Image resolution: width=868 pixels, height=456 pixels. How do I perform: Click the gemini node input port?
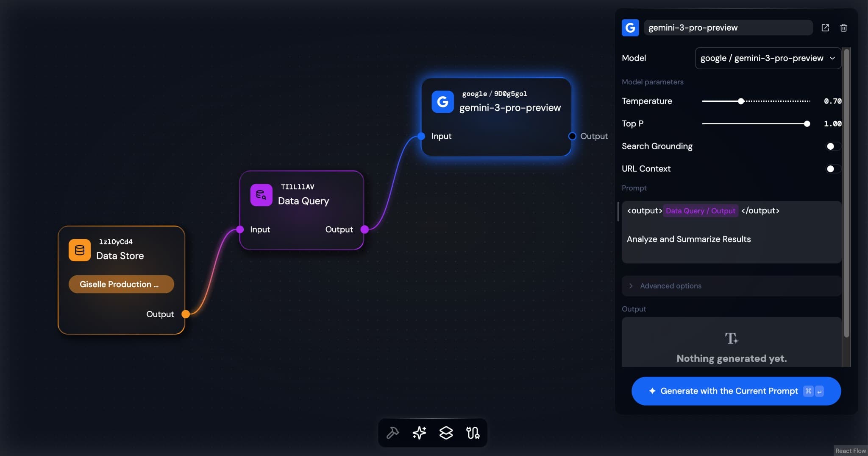click(421, 136)
